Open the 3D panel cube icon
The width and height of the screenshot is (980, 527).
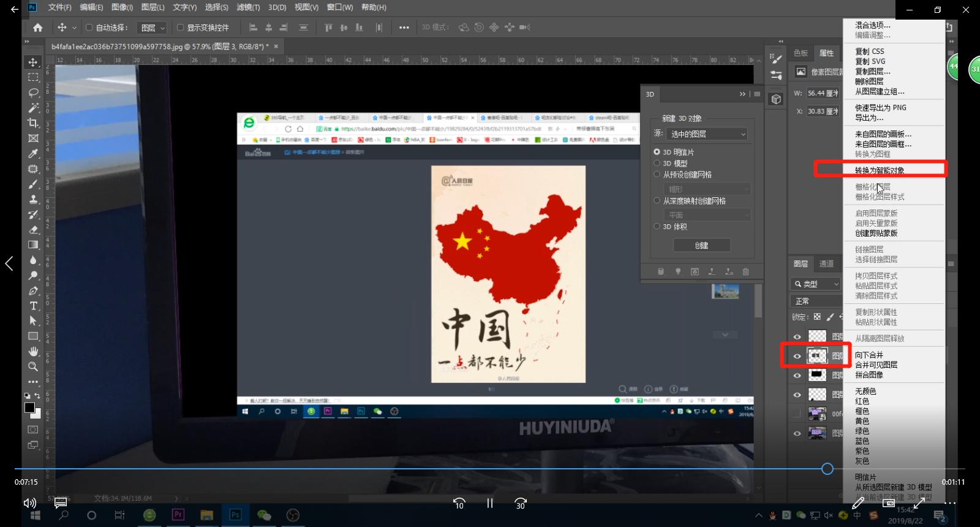[x=776, y=99]
